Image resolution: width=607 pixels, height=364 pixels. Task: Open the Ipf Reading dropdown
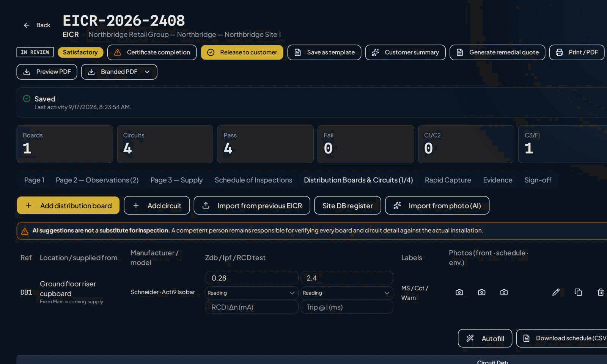(347, 293)
